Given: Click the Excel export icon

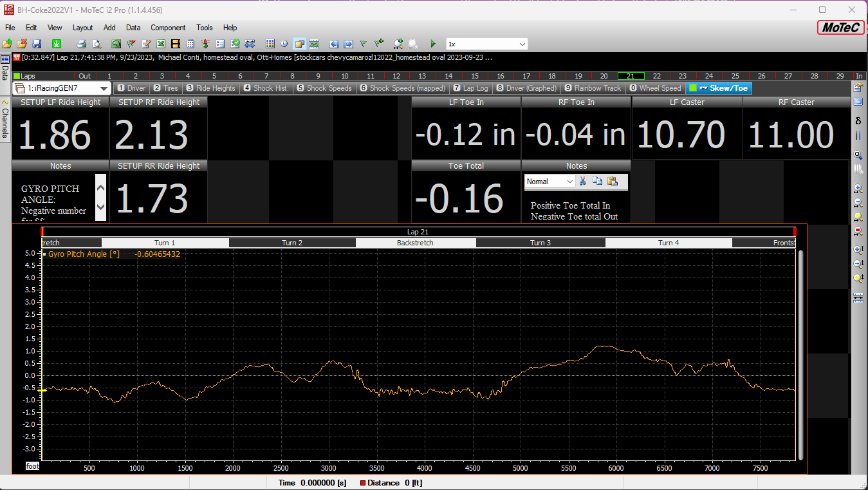Looking at the screenshot, I should coord(160,44).
